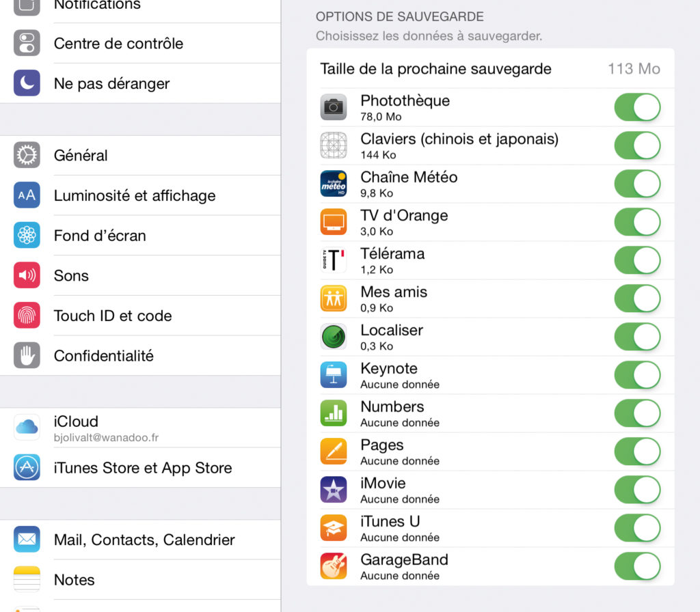Tap the Centre de contrôle icon
Viewport: 700px width, 612px height.
click(27, 43)
